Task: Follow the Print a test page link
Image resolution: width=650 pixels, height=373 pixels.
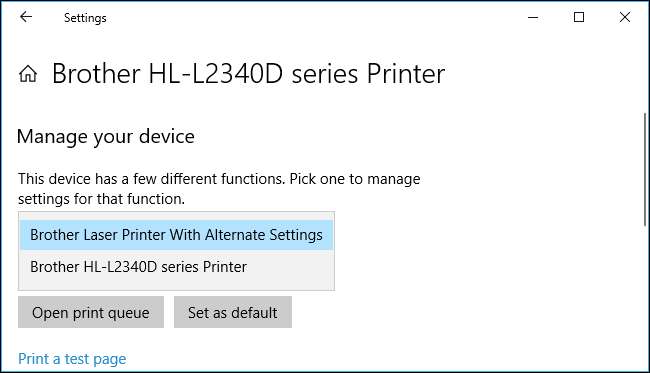Action: tap(72, 358)
